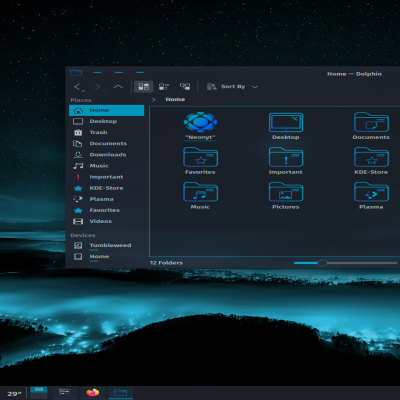The image size is (400, 400).
Task: Open Desktop in the Places sidebar
Action: point(107,121)
